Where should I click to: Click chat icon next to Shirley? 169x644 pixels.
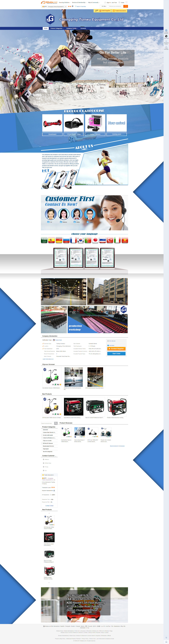coord(75,222)
